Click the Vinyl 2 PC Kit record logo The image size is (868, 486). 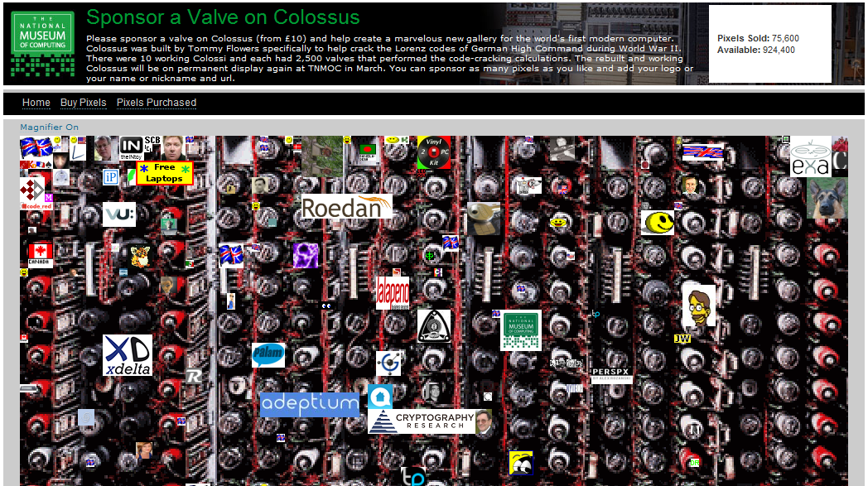[x=433, y=152]
